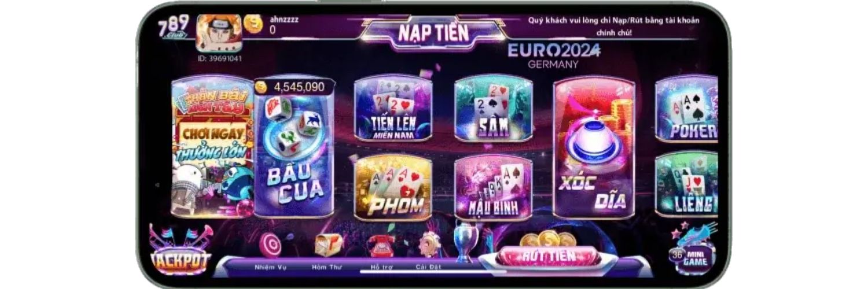Image resolution: width=868 pixels, height=289 pixels.
Task: Open the Bầu Cua game tile
Action: (x=295, y=148)
